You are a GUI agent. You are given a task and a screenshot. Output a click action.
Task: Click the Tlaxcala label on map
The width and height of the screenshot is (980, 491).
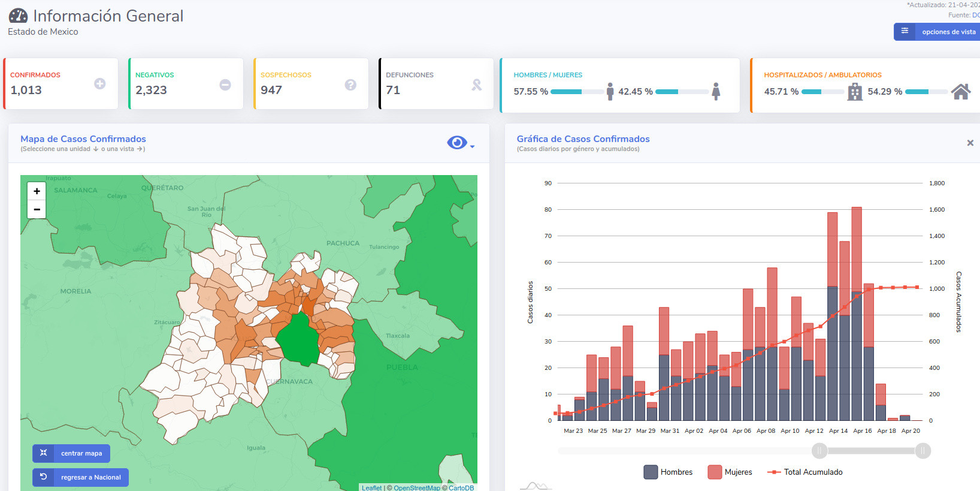tap(398, 336)
